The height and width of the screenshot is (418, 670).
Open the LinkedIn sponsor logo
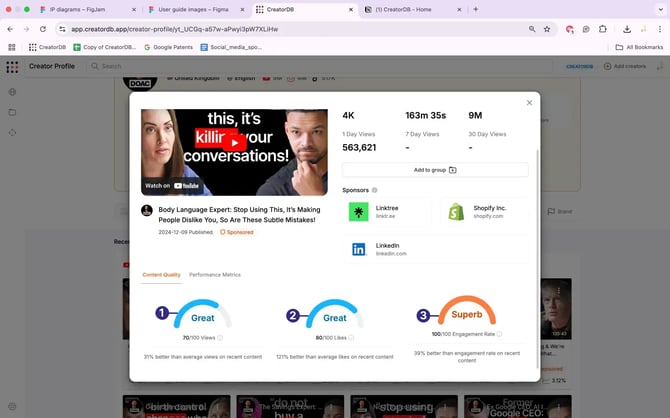(358, 249)
